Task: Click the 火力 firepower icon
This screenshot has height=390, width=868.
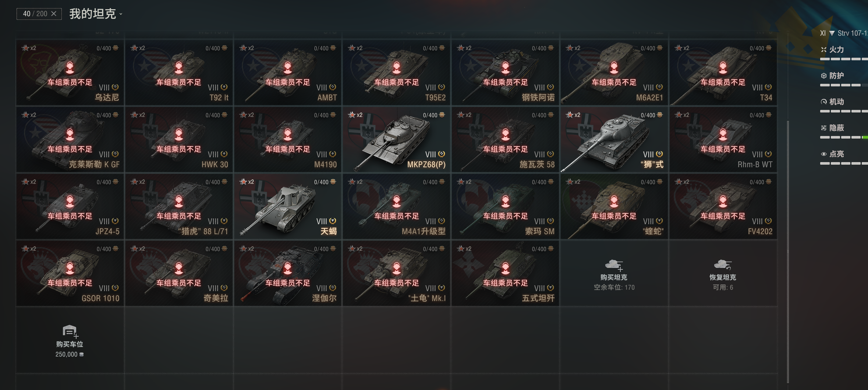Action: (823, 50)
